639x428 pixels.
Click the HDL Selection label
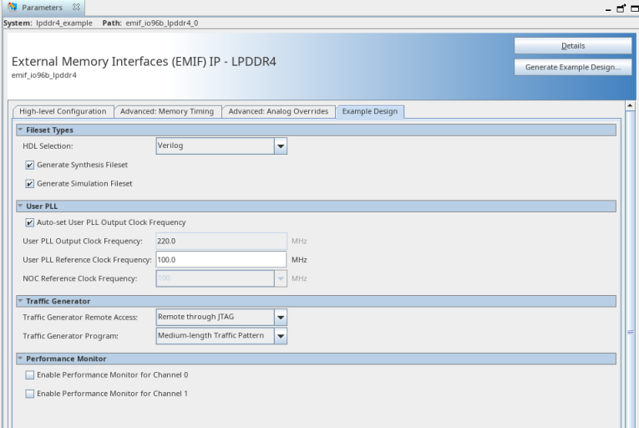click(48, 146)
